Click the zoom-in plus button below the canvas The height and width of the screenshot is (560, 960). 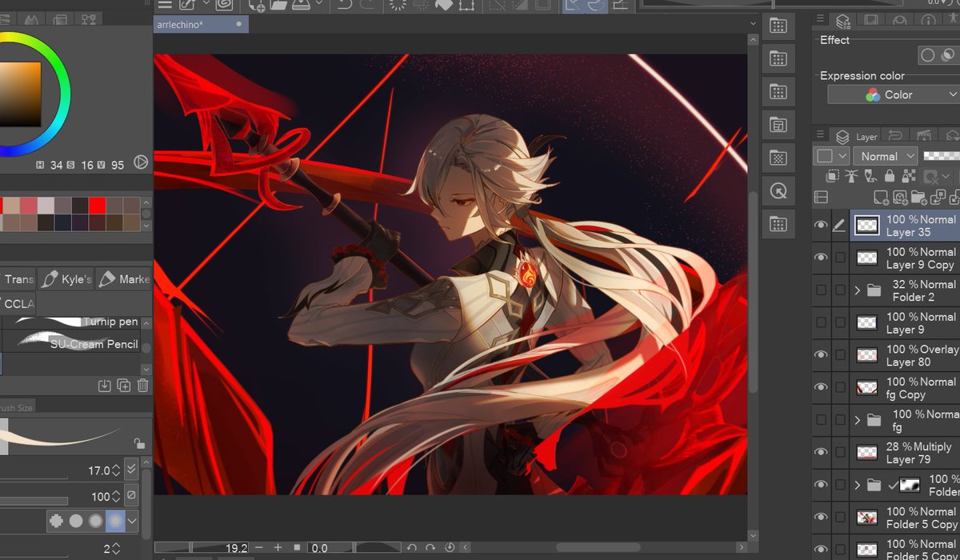coord(278,548)
